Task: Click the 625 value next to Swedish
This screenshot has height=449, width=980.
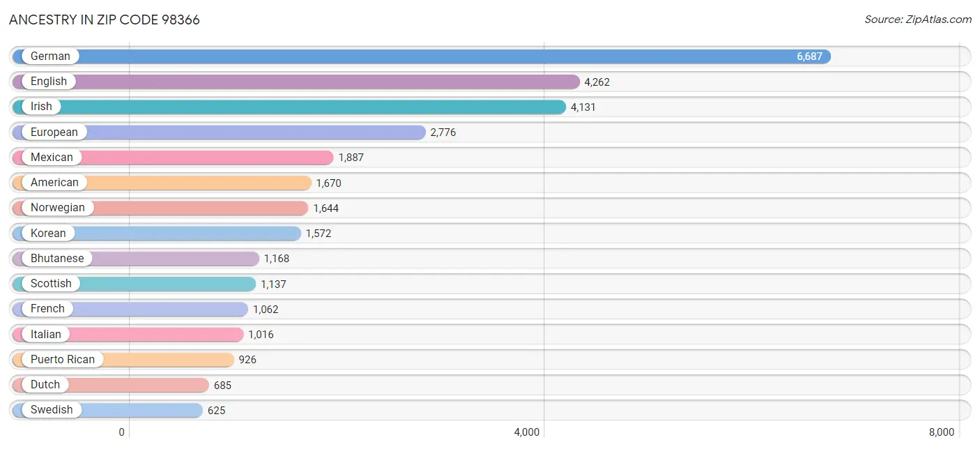Action: (x=216, y=411)
